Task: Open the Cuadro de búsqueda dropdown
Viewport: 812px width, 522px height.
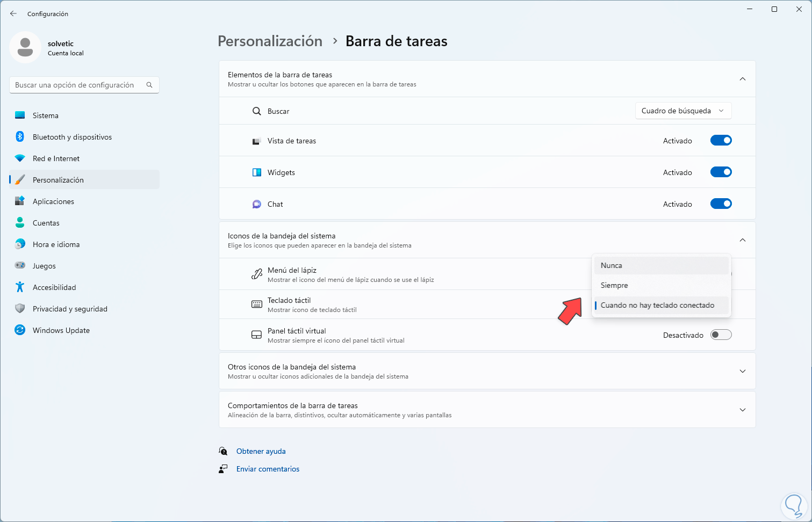Action: pyautogui.click(x=682, y=111)
